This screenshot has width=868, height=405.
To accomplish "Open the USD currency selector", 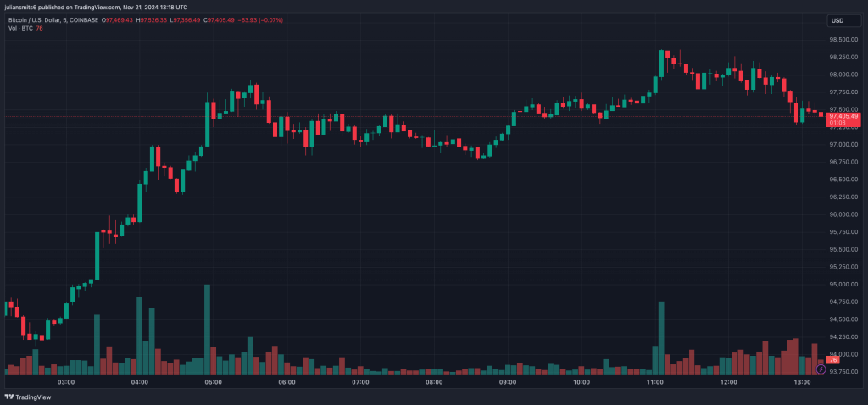I will (x=843, y=20).
